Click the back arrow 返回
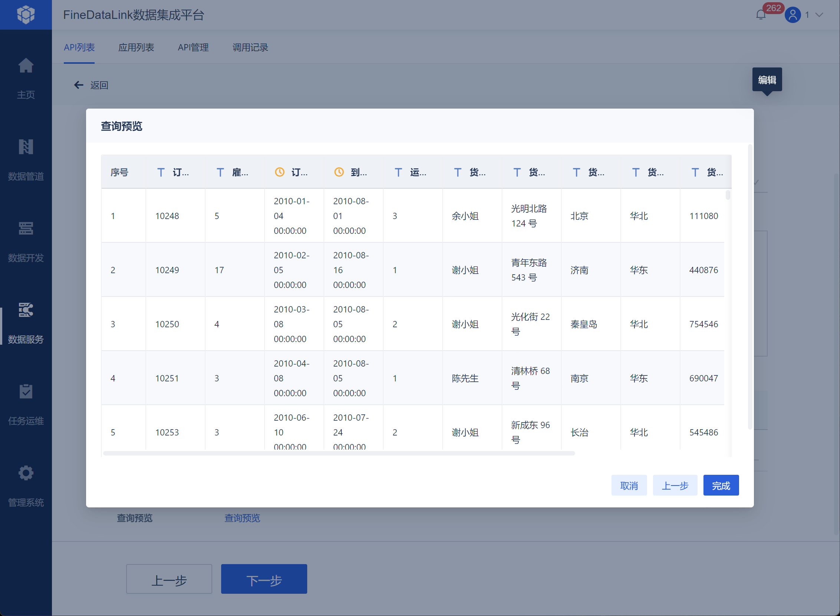The image size is (840, 616). coord(79,85)
